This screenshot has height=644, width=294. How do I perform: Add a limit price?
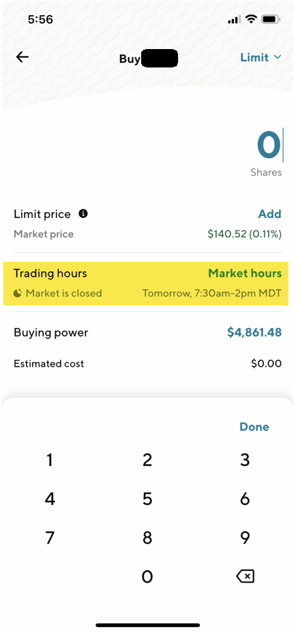point(269,214)
